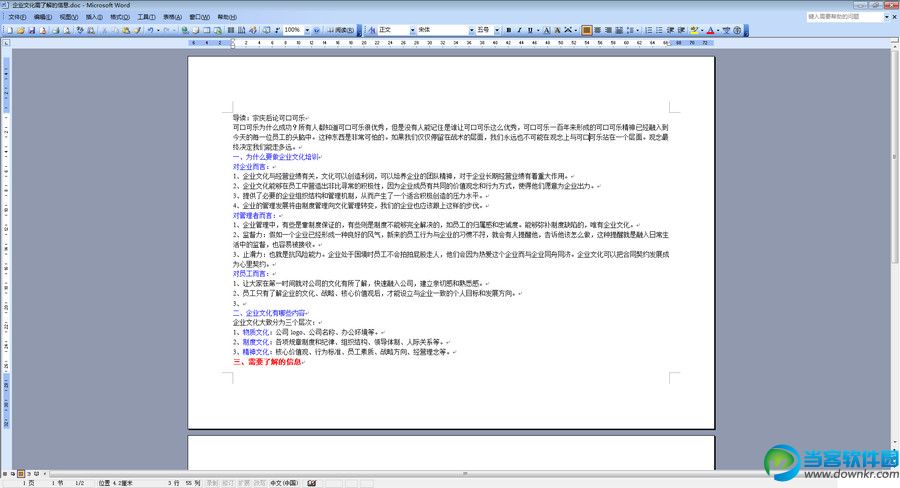Decrease the paragraph indent
The width and height of the screenshot is (900, 488).
tap(670, 30)
